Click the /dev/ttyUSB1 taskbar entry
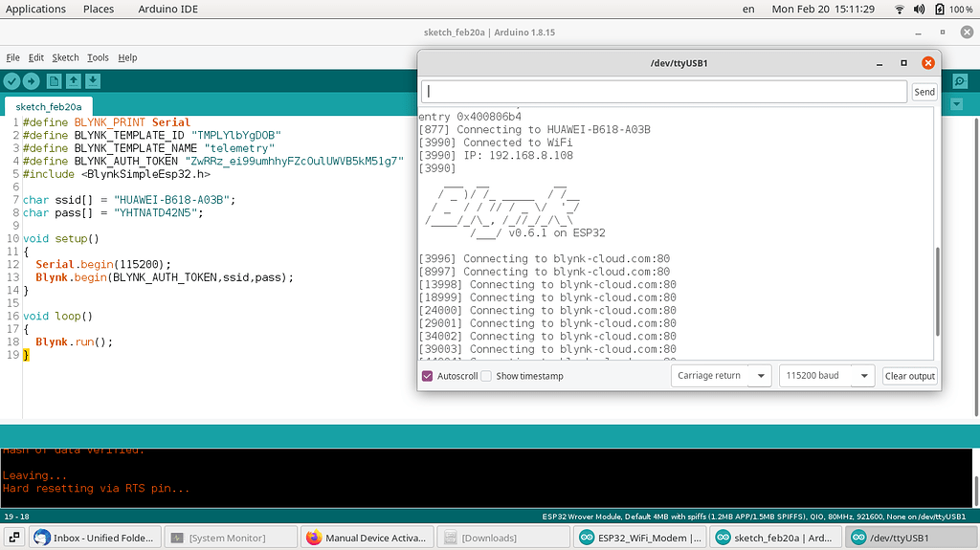This screenshot has height=550, width=980. [911, 538]
